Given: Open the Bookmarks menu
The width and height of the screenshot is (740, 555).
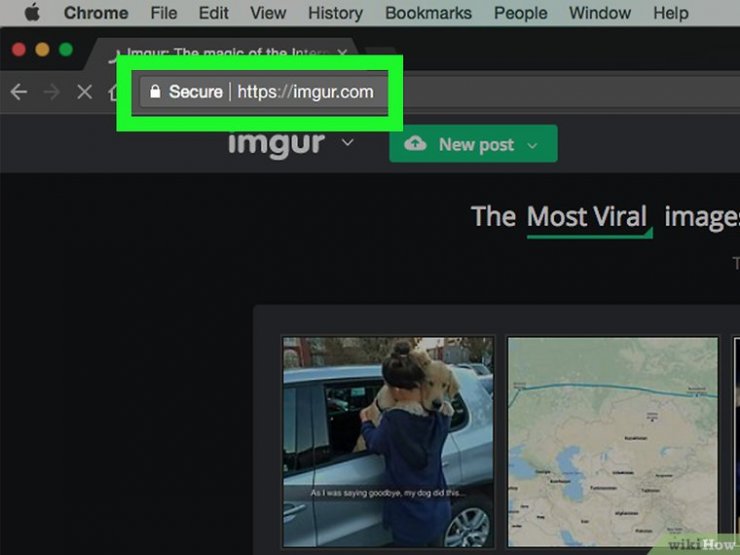Looking at the screenshot, I should 428,13.
